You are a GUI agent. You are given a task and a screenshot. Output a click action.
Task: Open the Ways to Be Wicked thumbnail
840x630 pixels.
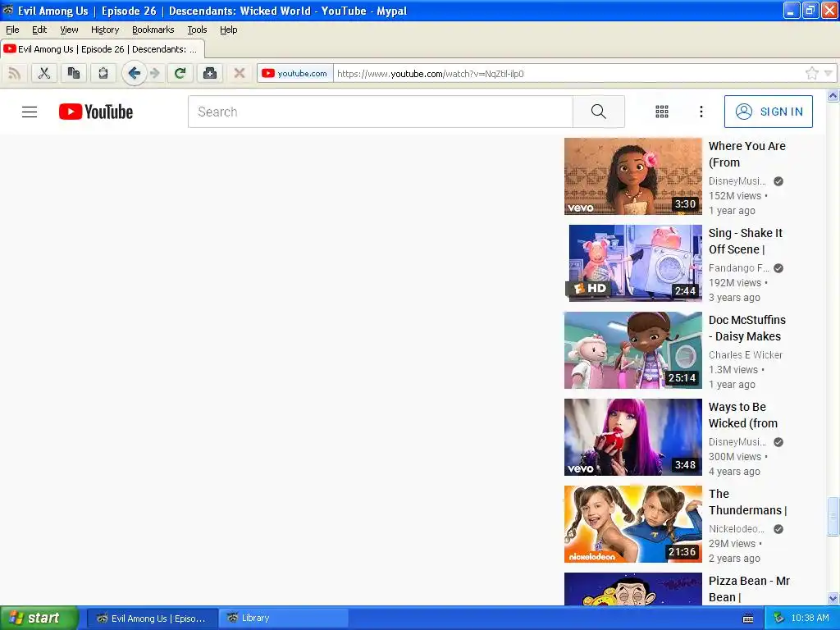[632, 437]
